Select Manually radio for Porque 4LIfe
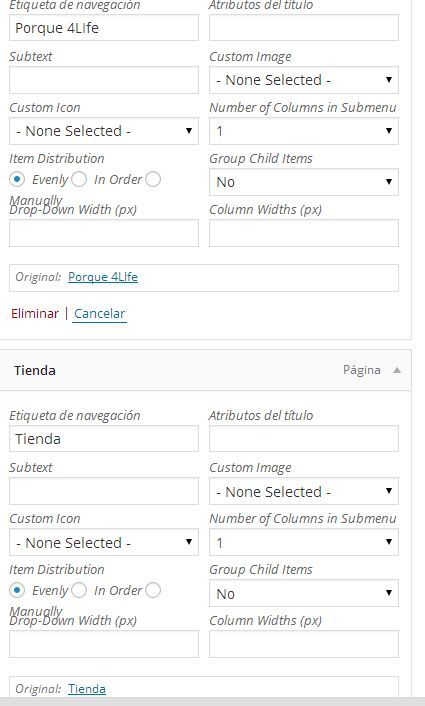 [x=153, y=179]
